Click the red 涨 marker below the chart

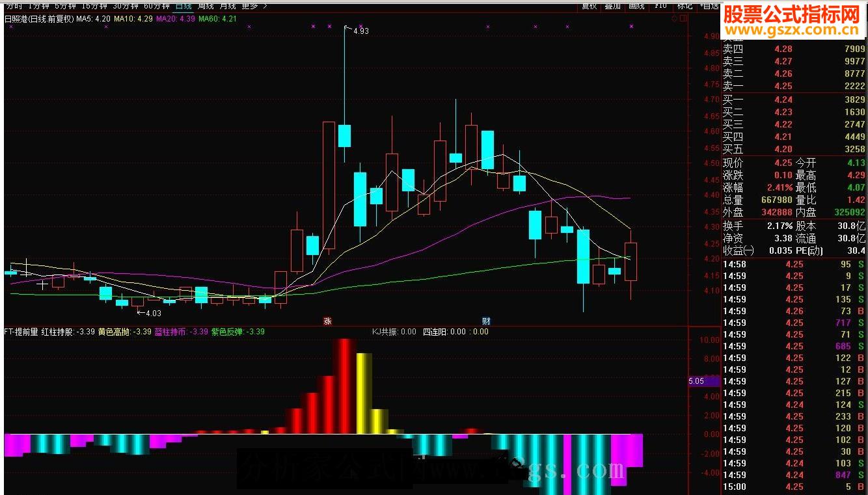pyautogui.click(x=328, y=321)
